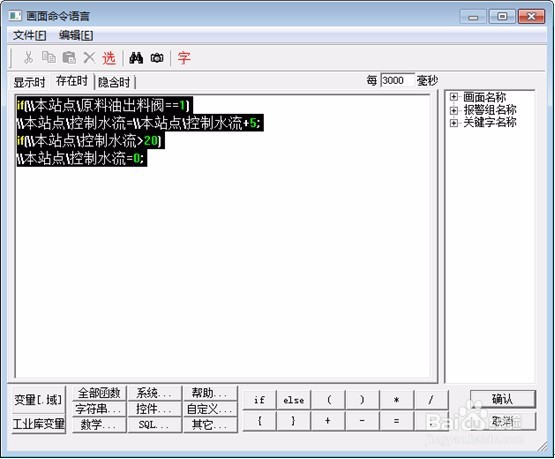Screen dimensions: 555x459
Task: Click the Delete X toolbar icon
Action: tap(89, 57)
